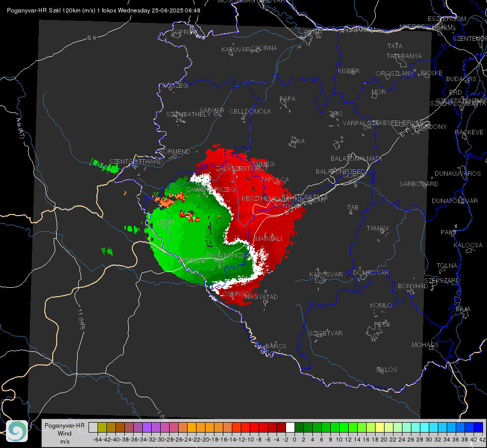Click the KOMLO town label
The width and height of the screenshot is (487, 448).
(381, 306)
